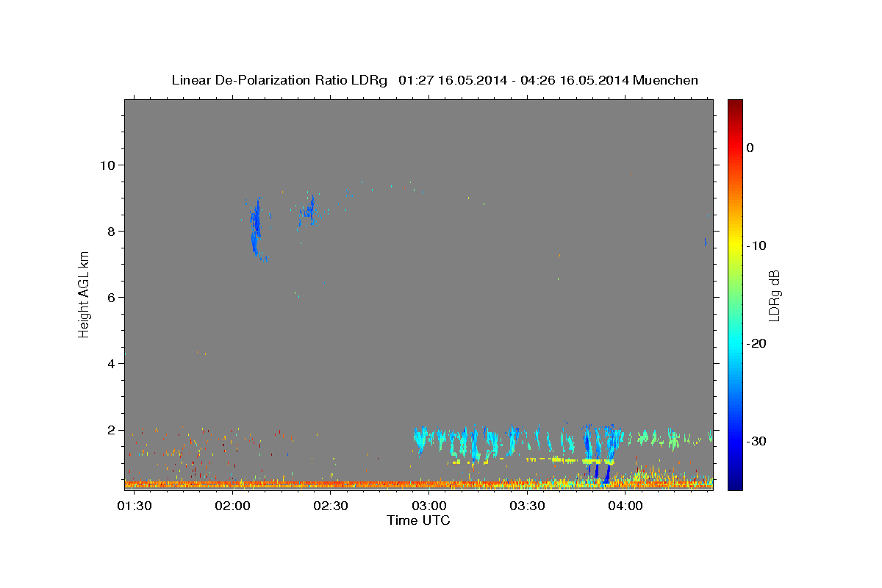Click the yellow horizontal band near 03:50 at 1 km

(x=597, y=461)
